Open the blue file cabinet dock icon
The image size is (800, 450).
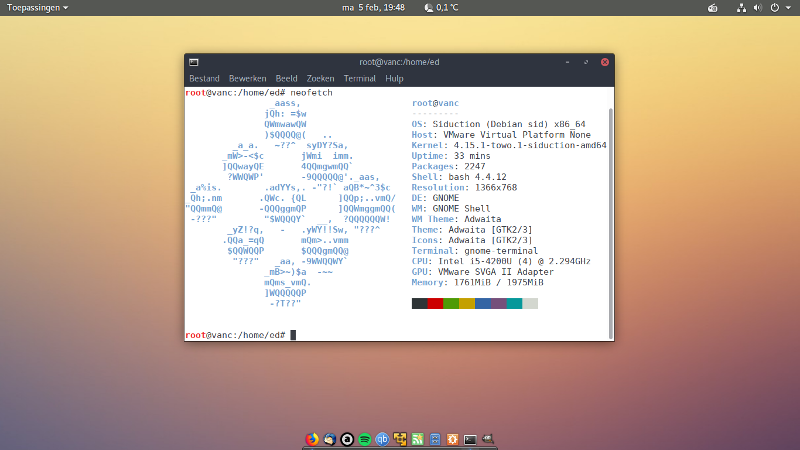(x=435, y=439)
